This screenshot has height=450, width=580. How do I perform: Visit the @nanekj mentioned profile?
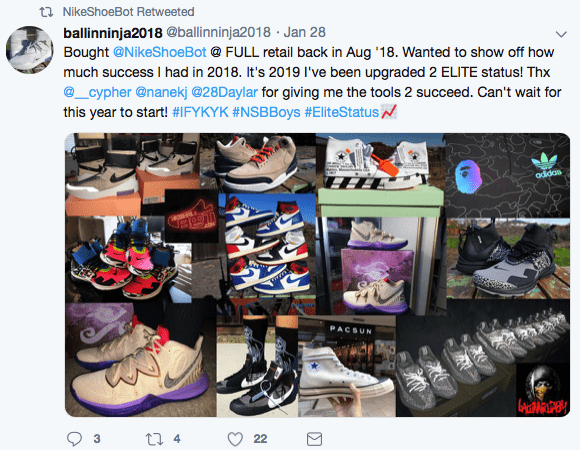click(x=161, y=92)
